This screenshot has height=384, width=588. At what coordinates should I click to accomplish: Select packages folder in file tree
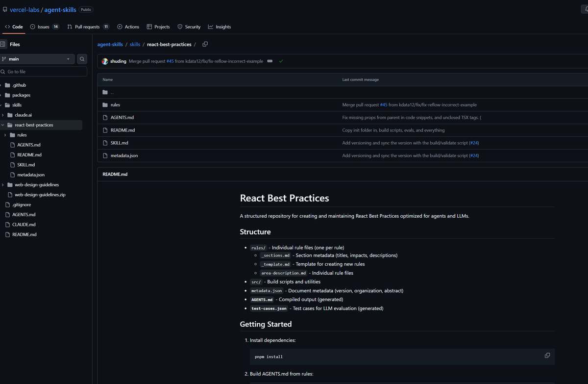coord(21,95)
